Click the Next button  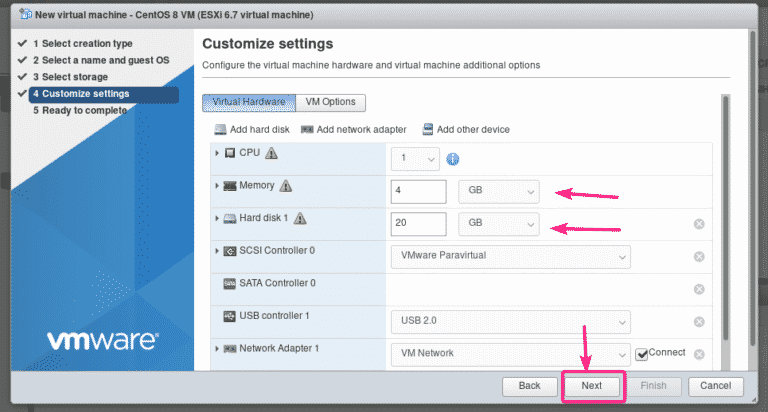(x=591, y=385)
